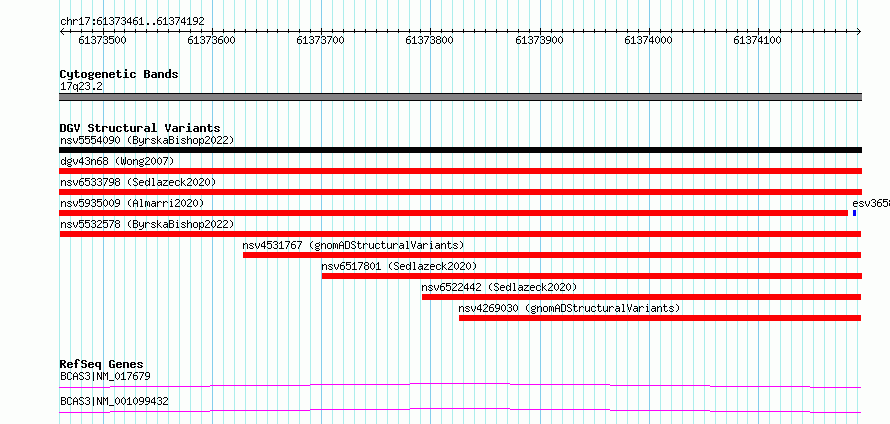
Task: Open variant label dgv43n68 (Wong2007)
Action: tap(117, 161)
